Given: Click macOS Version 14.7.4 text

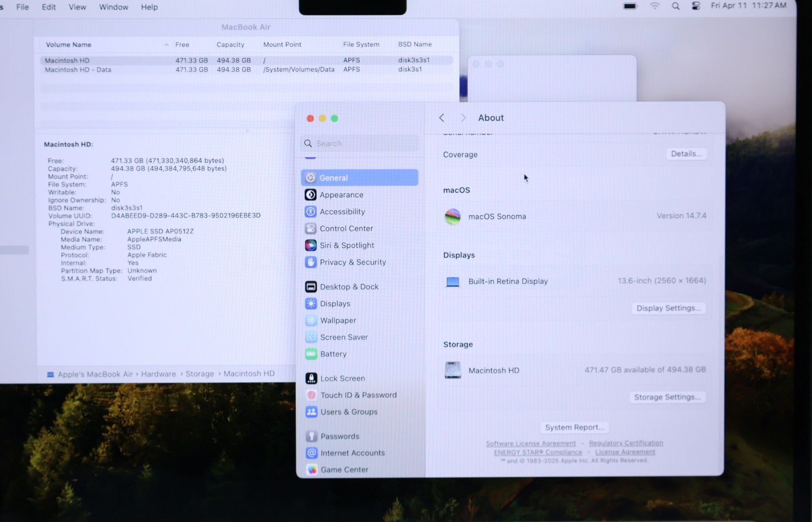Looking at the screenshot, I should [681, 216].
